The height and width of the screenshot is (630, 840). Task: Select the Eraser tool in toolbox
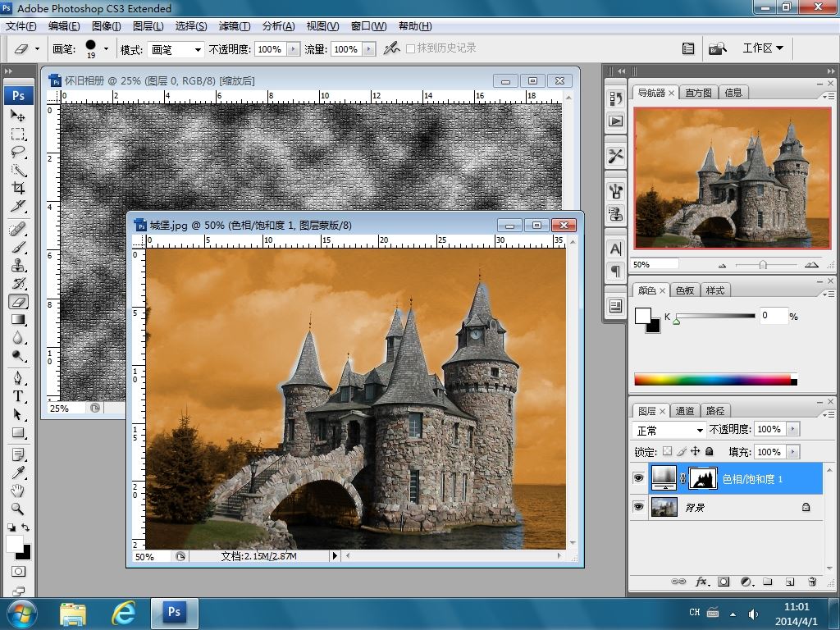pos(18,302)
